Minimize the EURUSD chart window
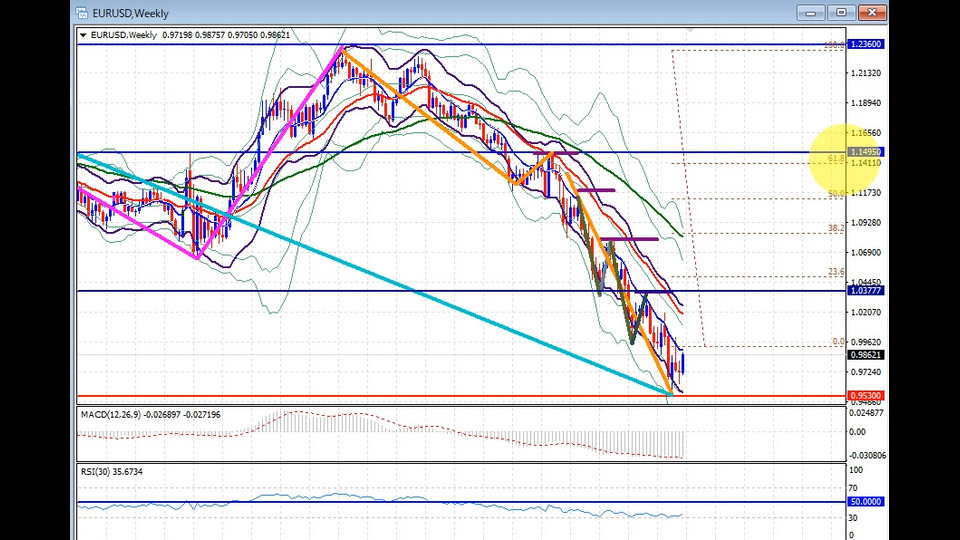960x540 pixels. [x=811, y=12]
